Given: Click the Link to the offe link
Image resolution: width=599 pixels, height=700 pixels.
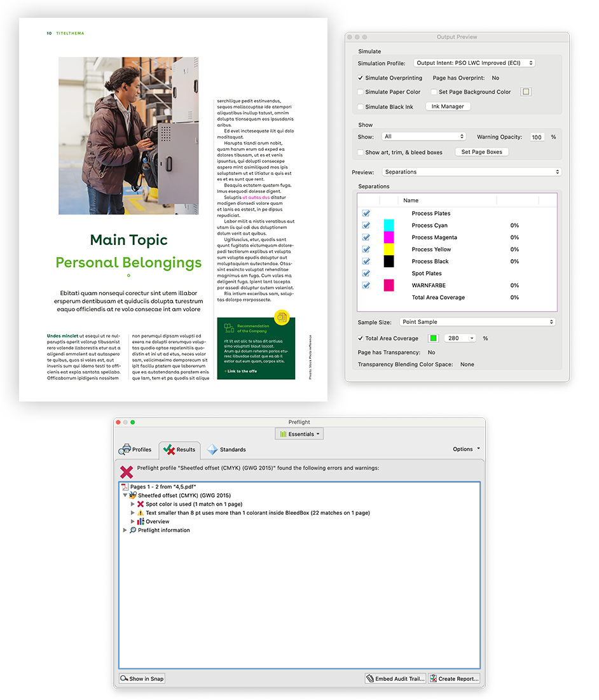Looking at the screenshot, I should [241, 372].
